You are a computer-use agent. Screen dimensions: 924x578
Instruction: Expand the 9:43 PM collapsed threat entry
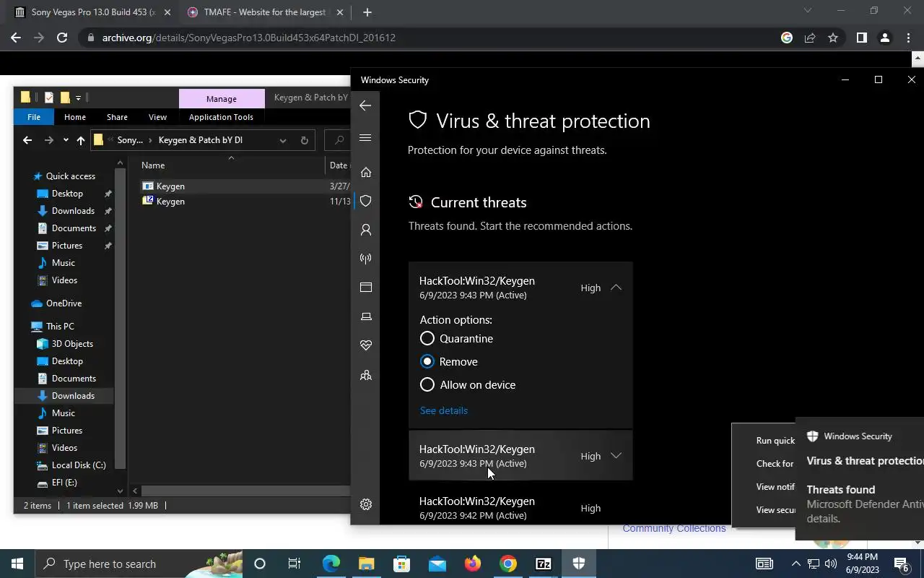[x=520, y=456]
